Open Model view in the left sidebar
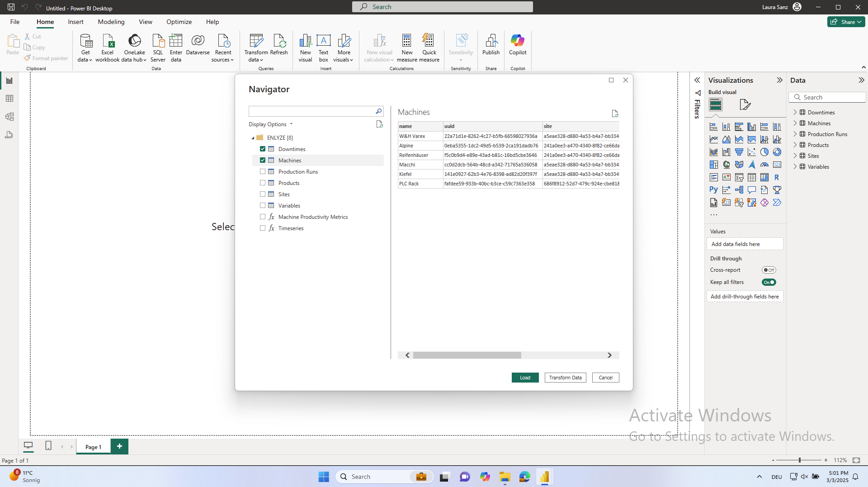Viewport: 868px width, 487px height. 9,117
